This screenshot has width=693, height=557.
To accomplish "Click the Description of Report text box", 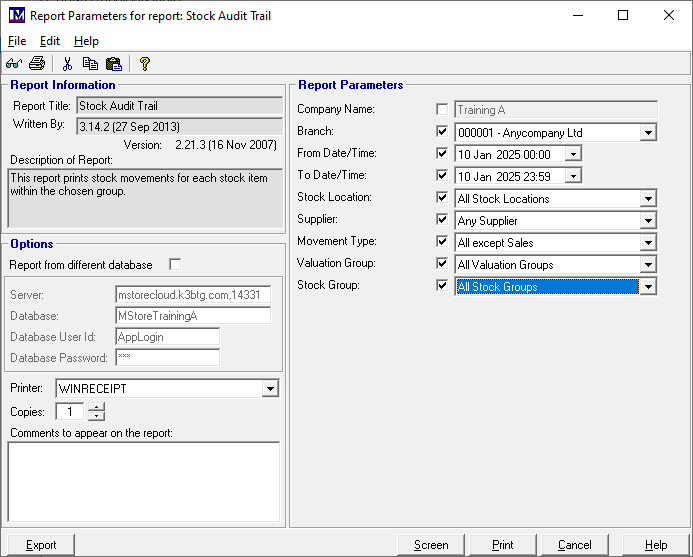I will click(145, 198).
